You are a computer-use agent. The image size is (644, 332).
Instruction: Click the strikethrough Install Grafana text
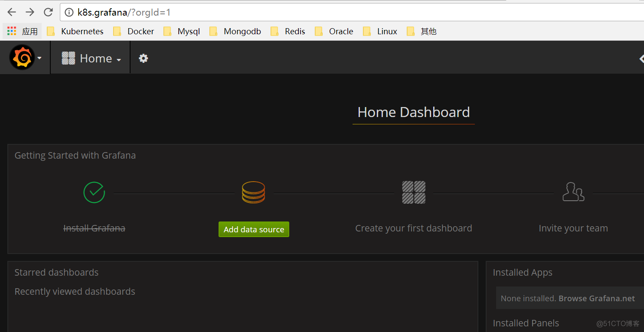point(94,228)
